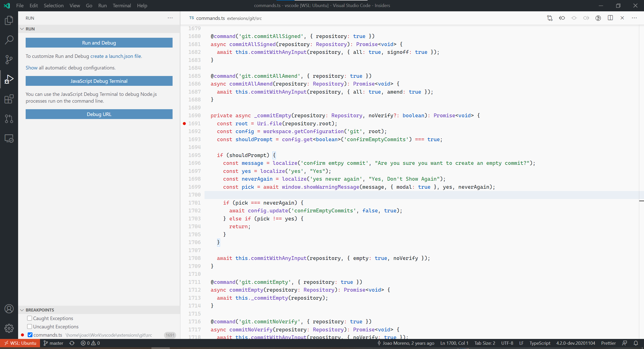This screenshot has height=349, width=644.
Task: Collapse the BREAKPOINTS section
Action: coord(99,310)
